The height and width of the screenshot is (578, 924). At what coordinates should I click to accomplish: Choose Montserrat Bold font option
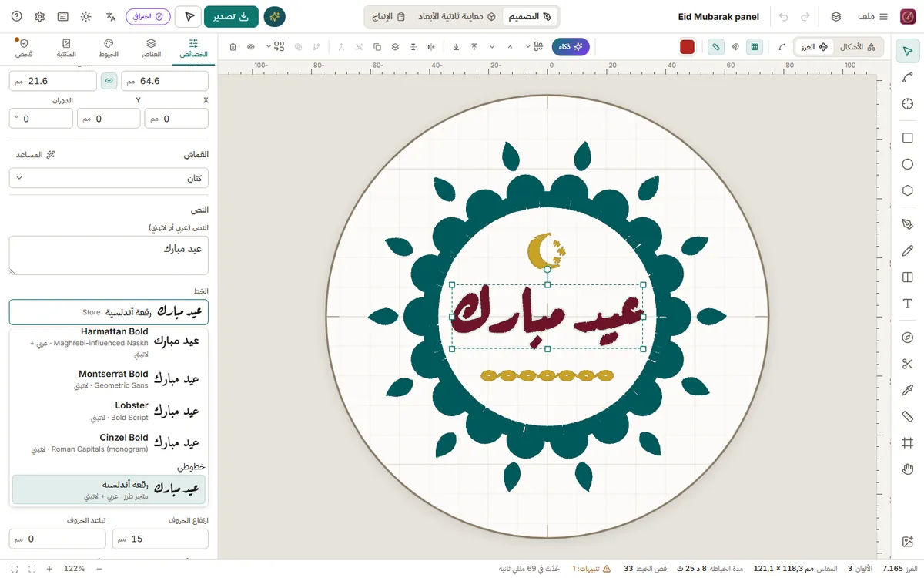click(109, 379)
